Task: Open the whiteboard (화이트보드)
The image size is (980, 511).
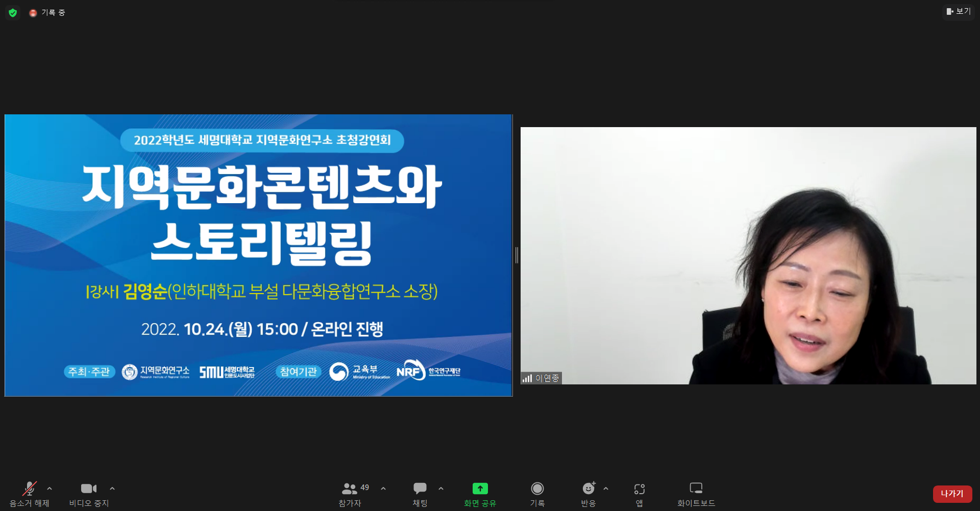Action: [696, 494]
